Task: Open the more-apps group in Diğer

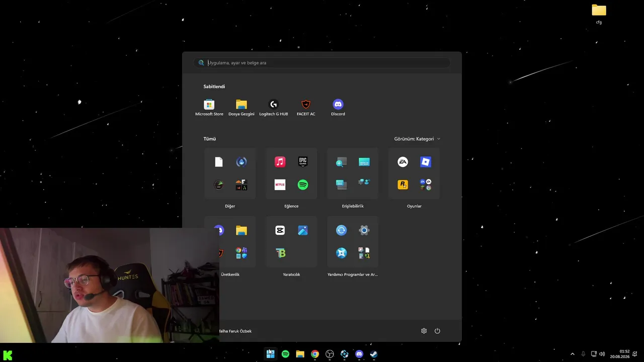Action: pyautogui.click(x=242, y=185)
